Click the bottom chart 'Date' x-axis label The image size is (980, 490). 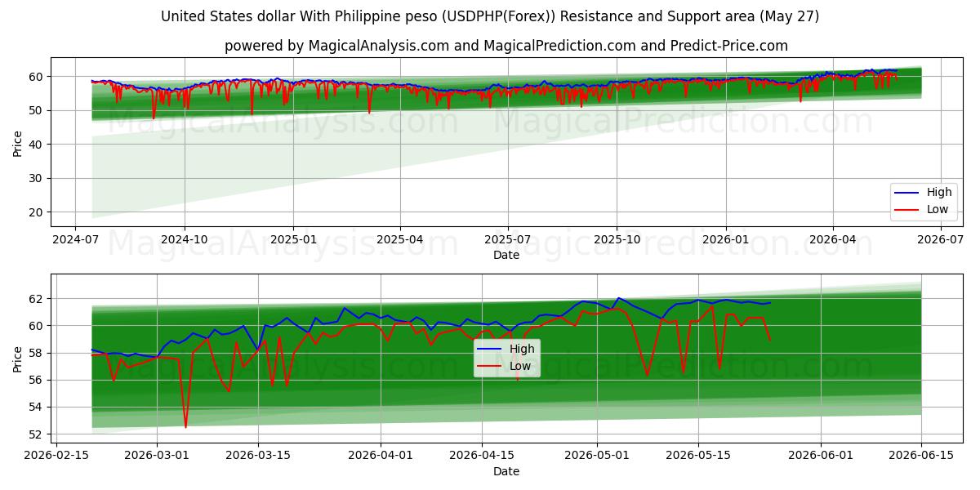506,471
